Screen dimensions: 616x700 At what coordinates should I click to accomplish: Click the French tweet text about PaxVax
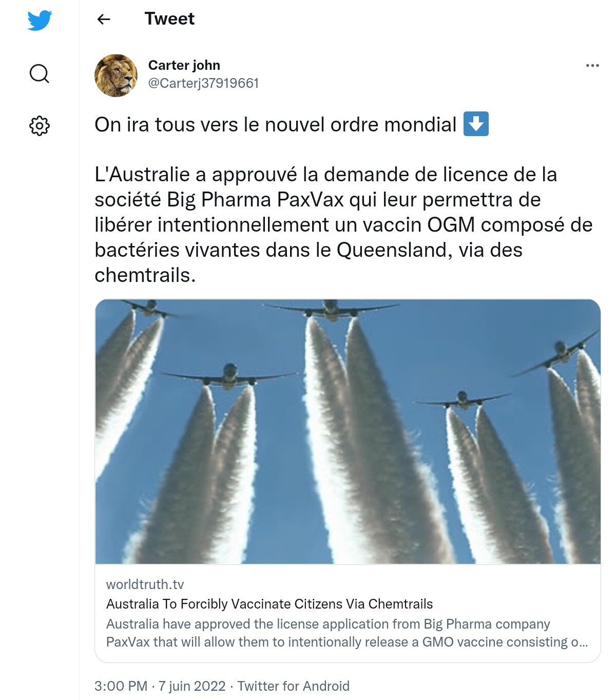(x=343, y=225)
